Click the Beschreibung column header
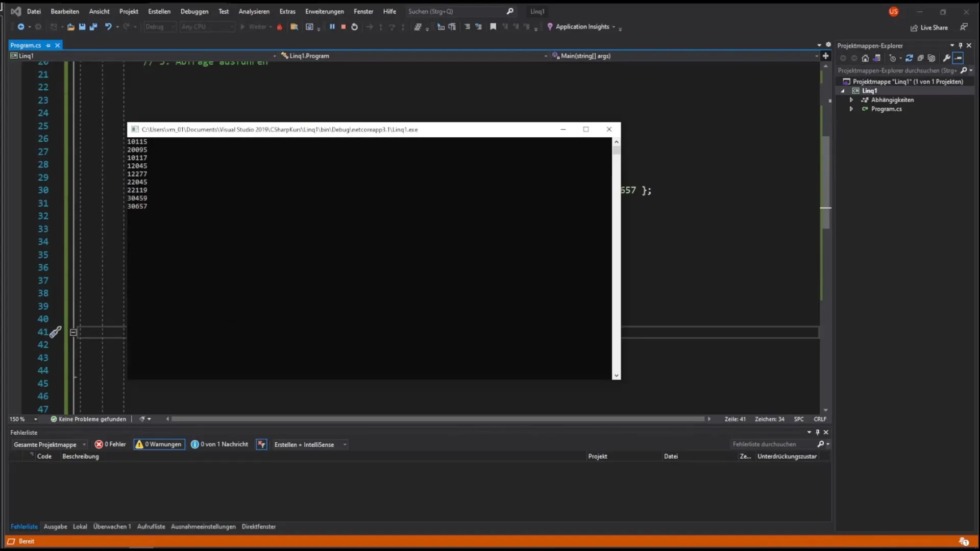Screen dimensions: 980x551 81,457
